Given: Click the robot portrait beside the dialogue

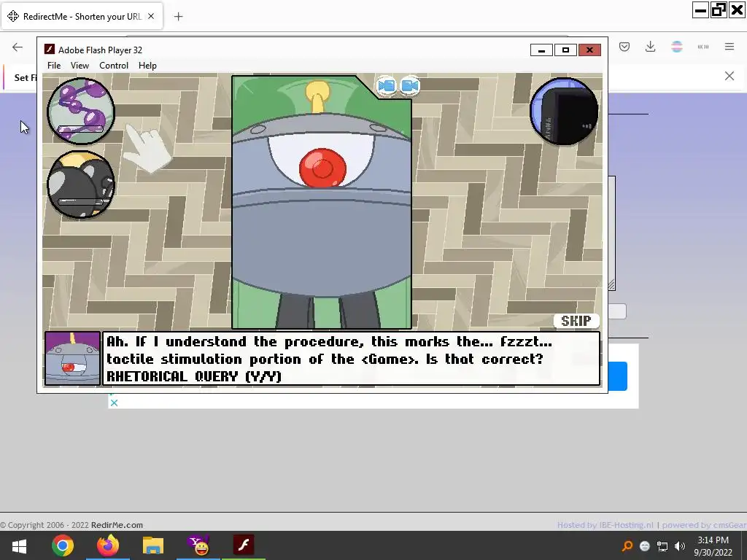Looking at the screenshot, I should [72, 359].
